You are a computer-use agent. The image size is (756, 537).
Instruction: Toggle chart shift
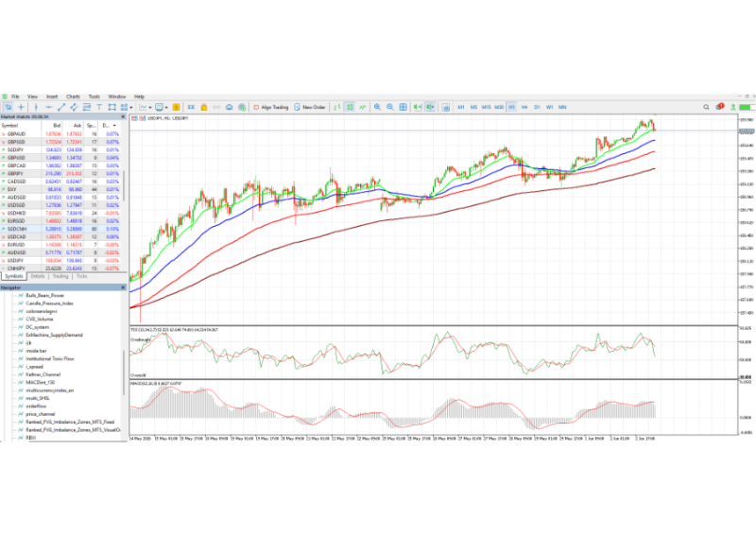(430, 107)
